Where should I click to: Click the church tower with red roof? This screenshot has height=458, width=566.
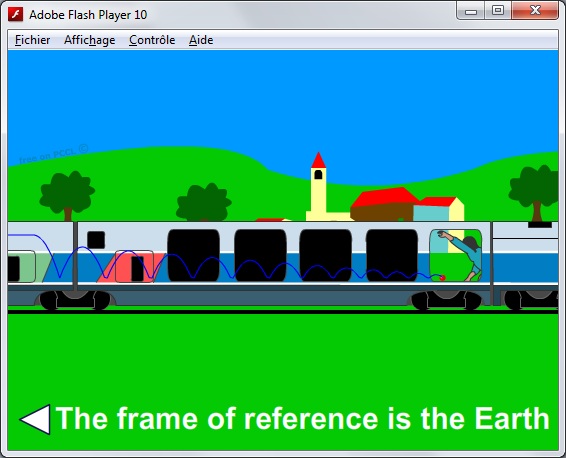318,187
